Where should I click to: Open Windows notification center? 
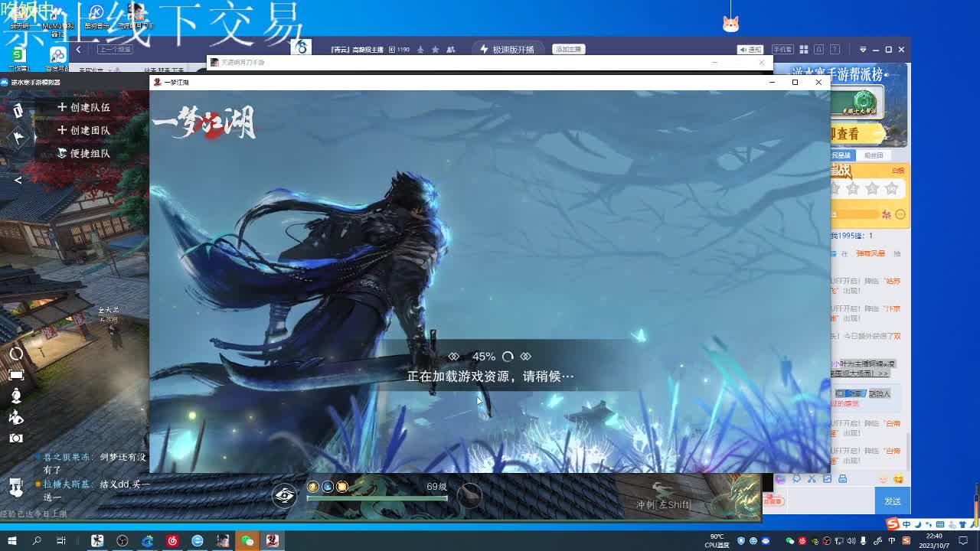[x=963, y=540]
